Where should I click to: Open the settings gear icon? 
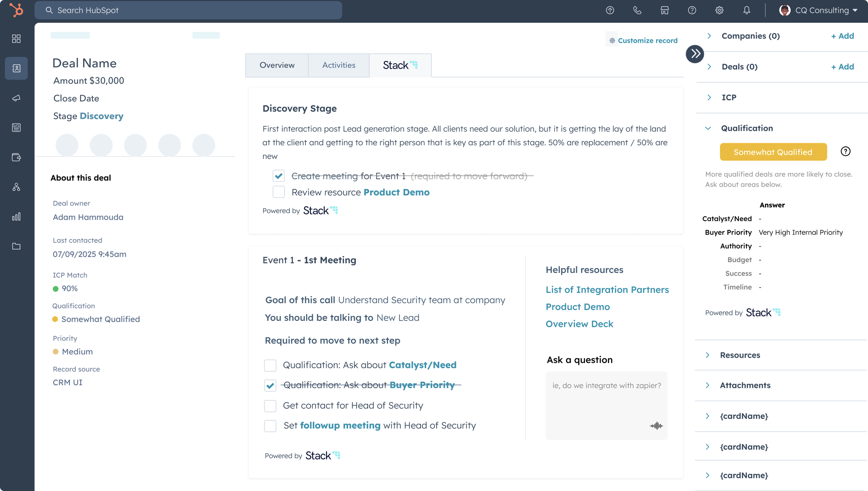tap(719, 10)
